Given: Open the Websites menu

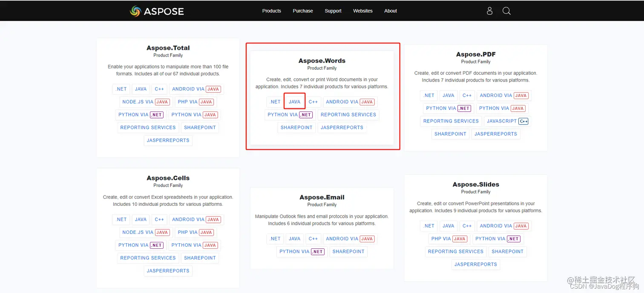Looking at the screenshot, I should pos(363,11).
